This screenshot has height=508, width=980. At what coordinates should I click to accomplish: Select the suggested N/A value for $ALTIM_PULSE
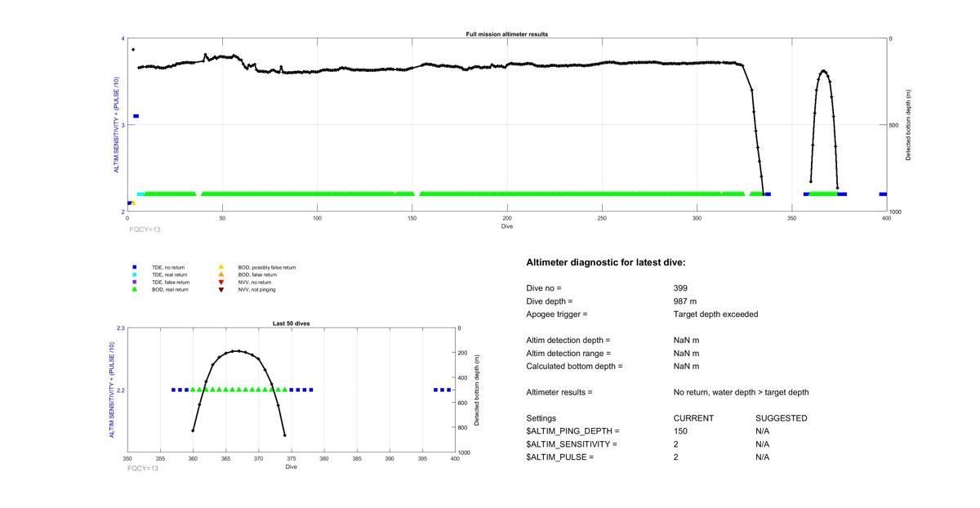[x=763, y=457]
